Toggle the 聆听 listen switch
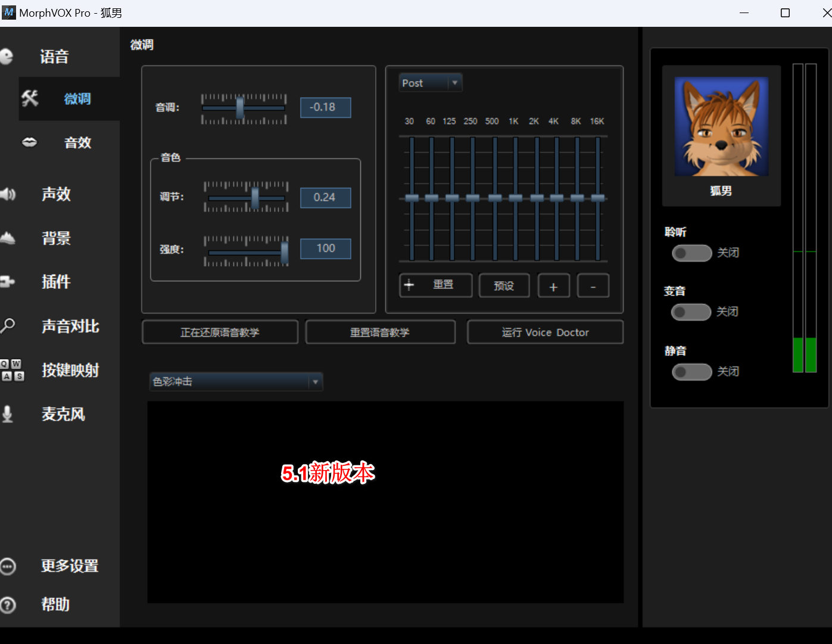 point(691,253)
